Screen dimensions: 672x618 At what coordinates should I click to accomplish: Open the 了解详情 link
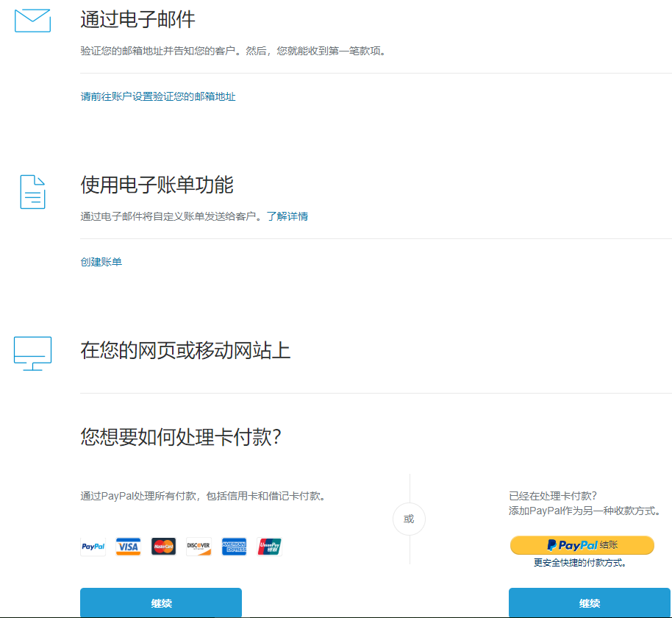click(287, 216)
